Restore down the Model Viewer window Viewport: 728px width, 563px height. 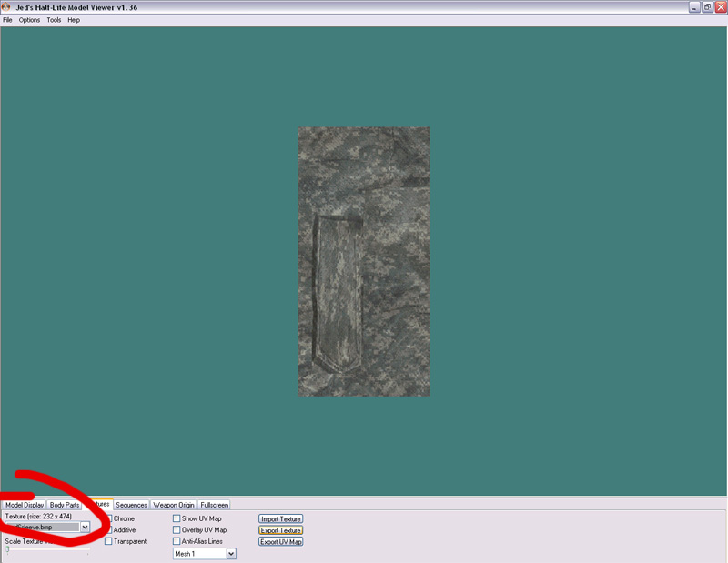[x=706, y=6]
